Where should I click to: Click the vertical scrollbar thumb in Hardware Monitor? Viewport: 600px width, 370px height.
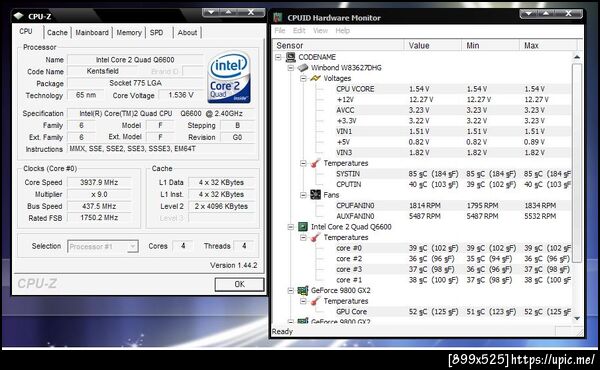pos(577,163)
